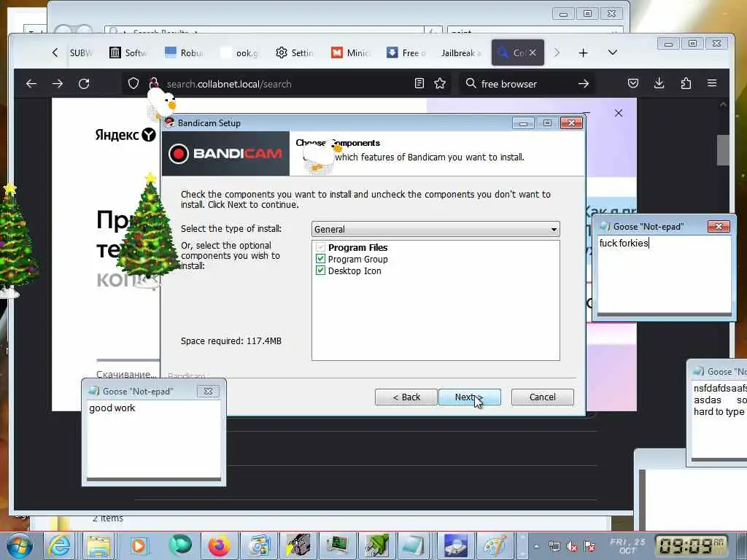Close the active Col tab
Screen dimensions: 747x560
click(x=533, y=52)
